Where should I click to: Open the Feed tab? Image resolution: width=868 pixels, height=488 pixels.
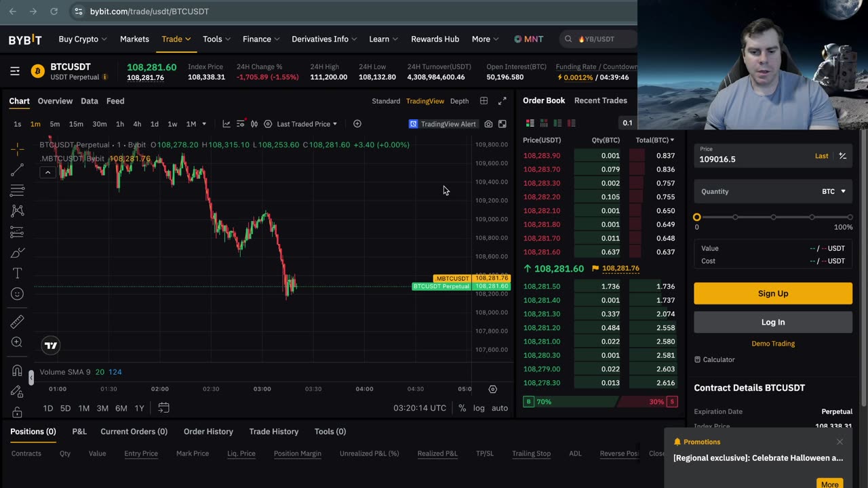115,101
